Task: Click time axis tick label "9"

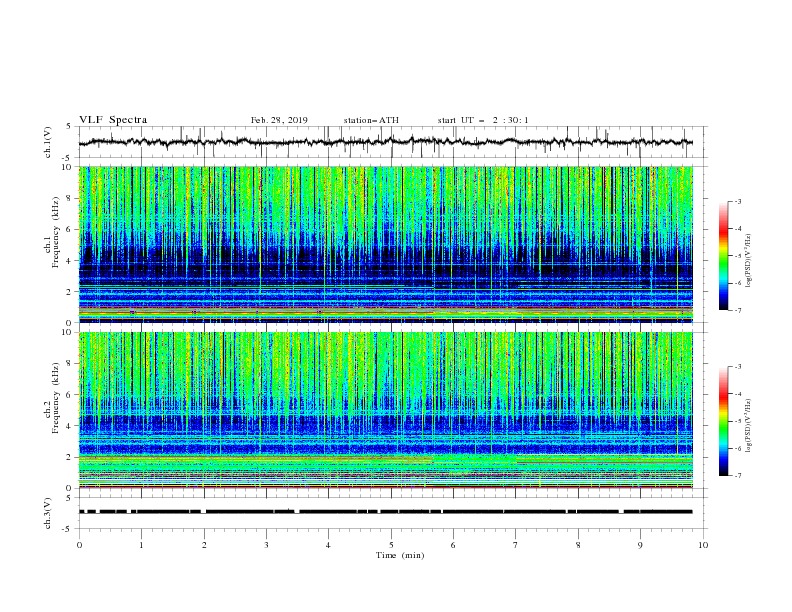Action: [x=640, y=545]
